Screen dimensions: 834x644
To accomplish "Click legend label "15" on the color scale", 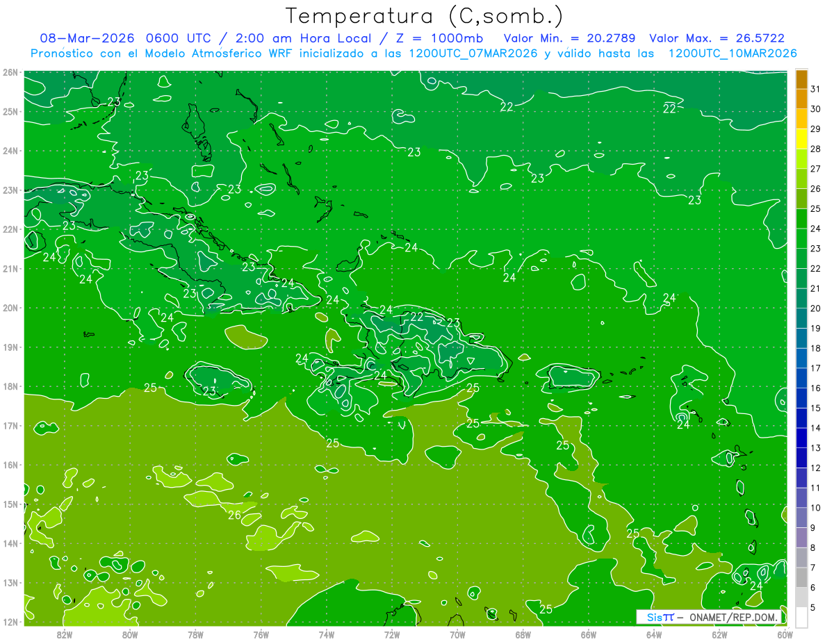I will click(815, 408).
